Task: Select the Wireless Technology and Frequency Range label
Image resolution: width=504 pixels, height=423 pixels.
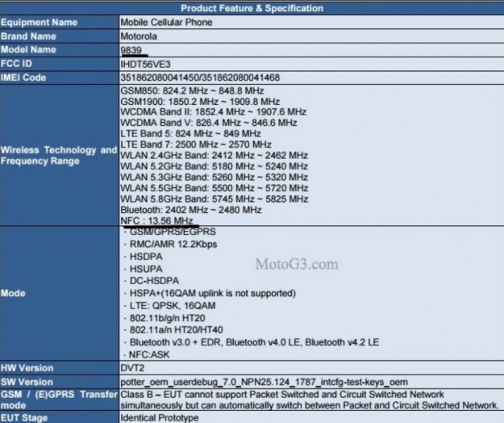Action: point(58,156)
